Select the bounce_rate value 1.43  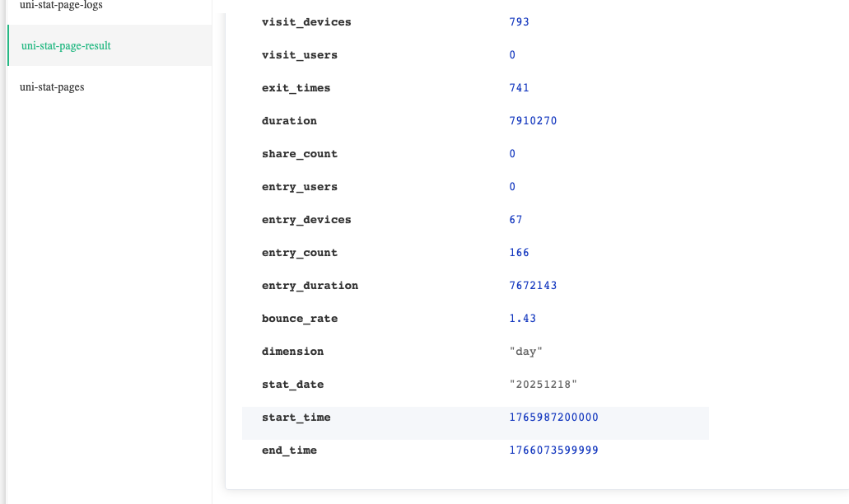(523, 319)
